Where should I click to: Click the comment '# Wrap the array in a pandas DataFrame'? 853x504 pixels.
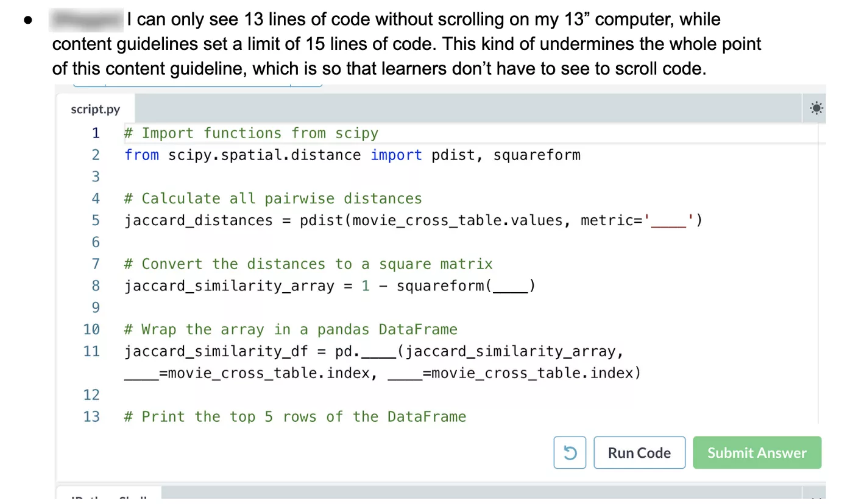pyautogui.click(x=291, y=330)
